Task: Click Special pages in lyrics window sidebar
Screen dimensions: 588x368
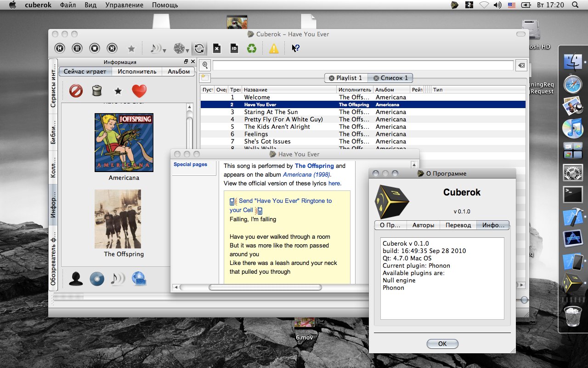Action: (x=190, y=164)
